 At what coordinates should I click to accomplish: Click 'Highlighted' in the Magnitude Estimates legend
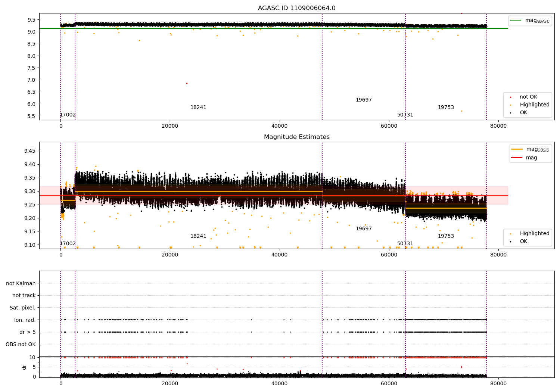(534, 233)
